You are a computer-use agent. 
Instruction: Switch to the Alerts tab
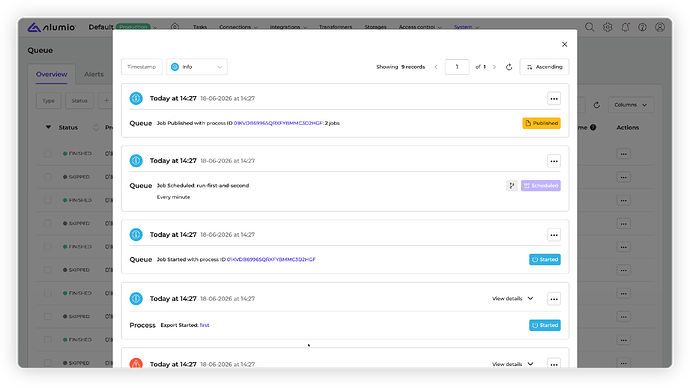click(x=94, y=74)
